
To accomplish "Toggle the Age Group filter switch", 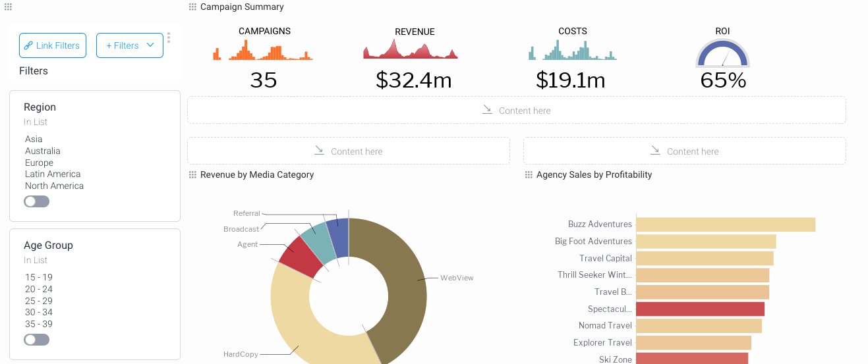I will coord(37,340).
